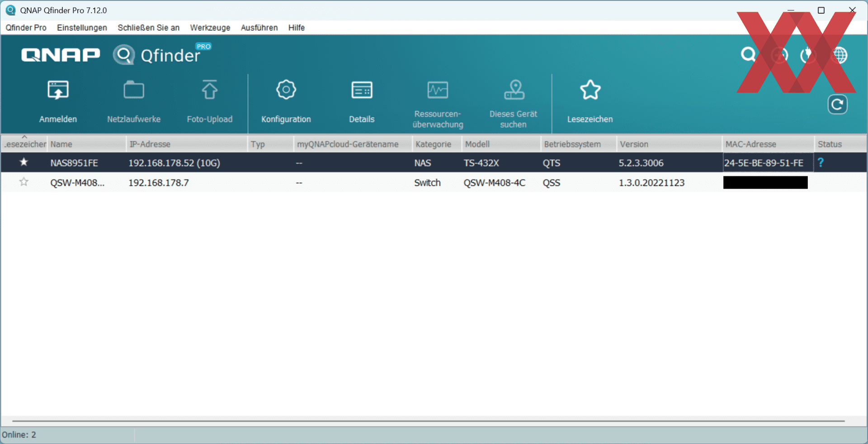Open the Schließen Sie an menu
Screen dimensions: 868x444
(x=148, y=28)
